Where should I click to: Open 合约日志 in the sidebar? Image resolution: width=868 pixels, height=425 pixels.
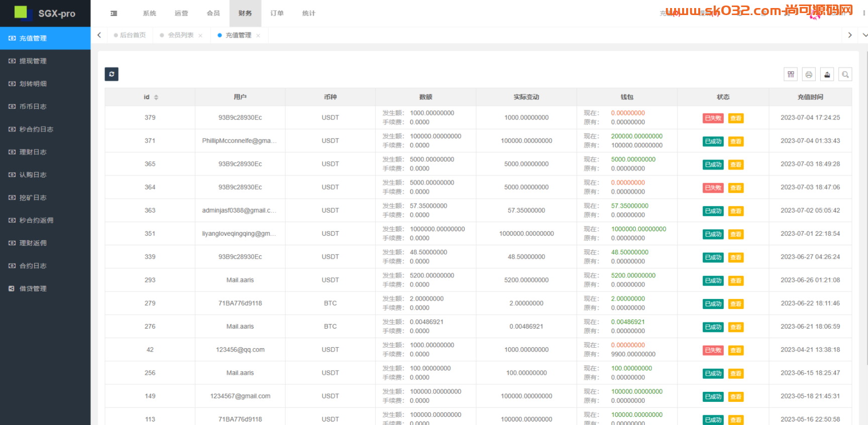click(x=45, y=266)
